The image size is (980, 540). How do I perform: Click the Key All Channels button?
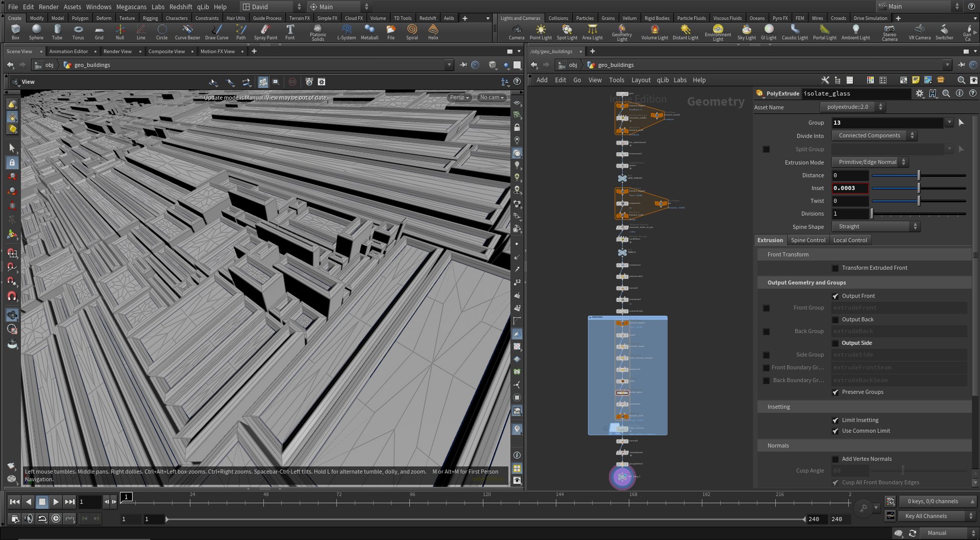(x=937, y=516)
